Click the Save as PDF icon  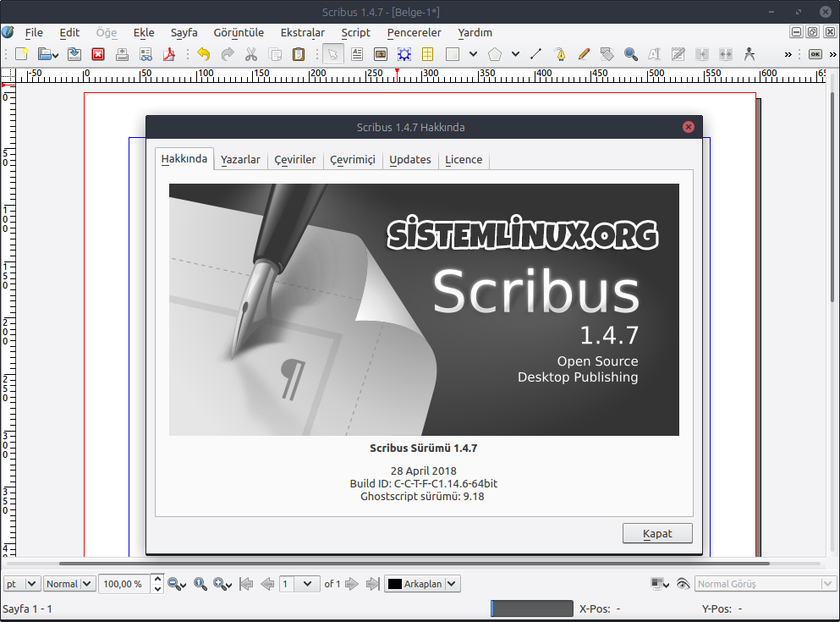coord(170,53)
